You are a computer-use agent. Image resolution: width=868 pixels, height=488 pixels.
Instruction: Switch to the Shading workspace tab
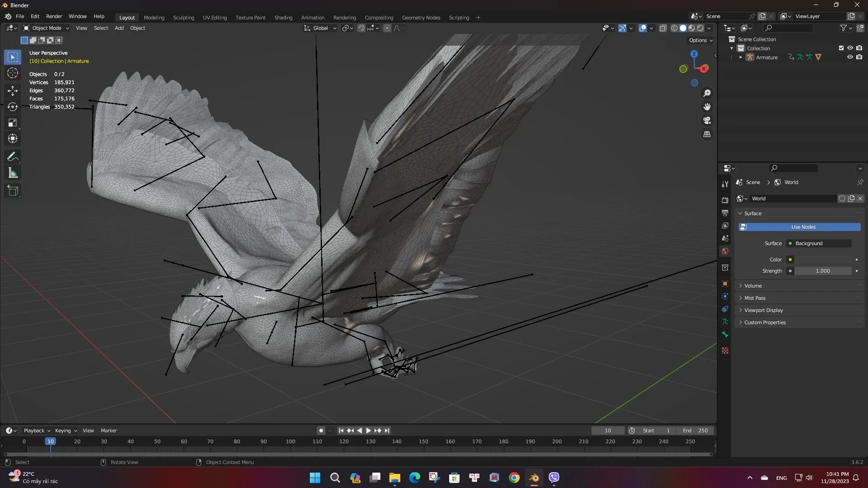(x=283, y=17)
